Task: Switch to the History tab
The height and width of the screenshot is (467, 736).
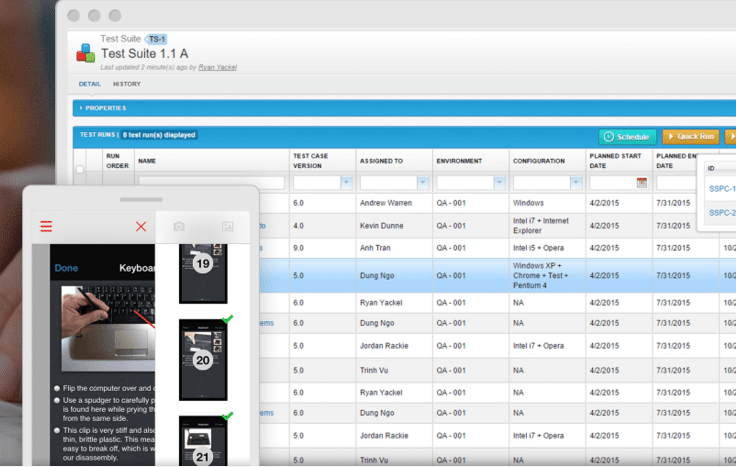Action: (x=127, y=84)
